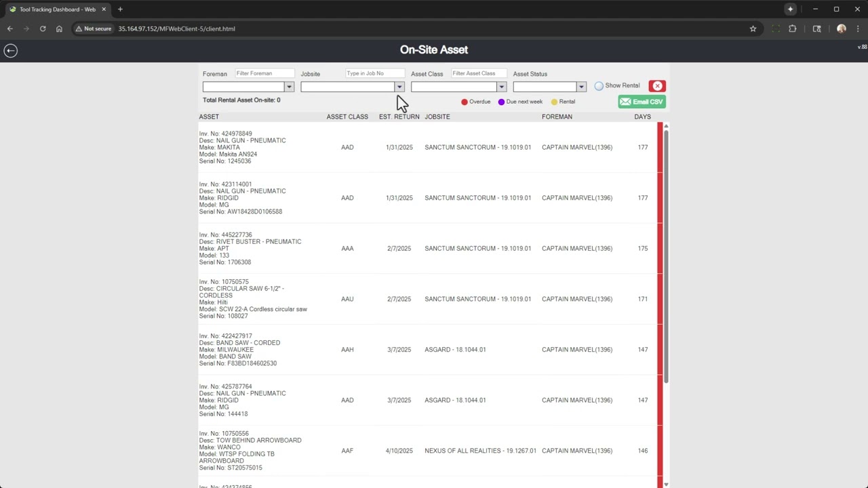This screenshot has width=868, height=488.
Task: Expand the Foreman dropdown list
Action: coord(289,87)
